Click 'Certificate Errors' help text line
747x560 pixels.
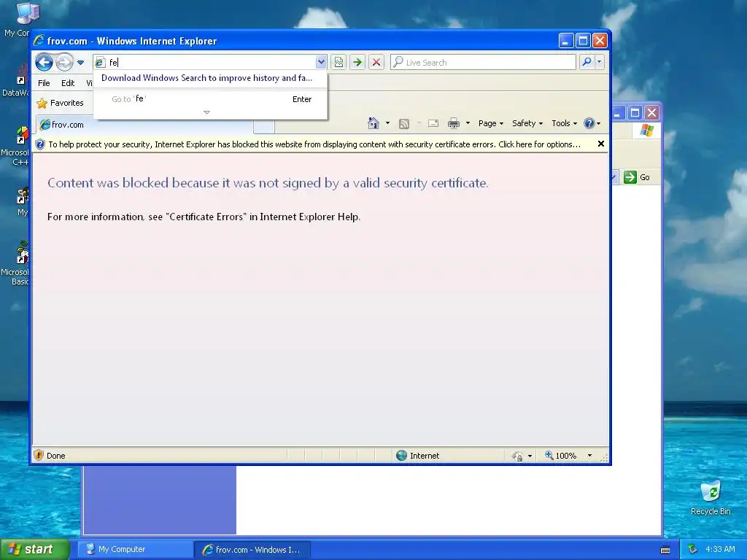pyautogui.click(x=204, y=217)
